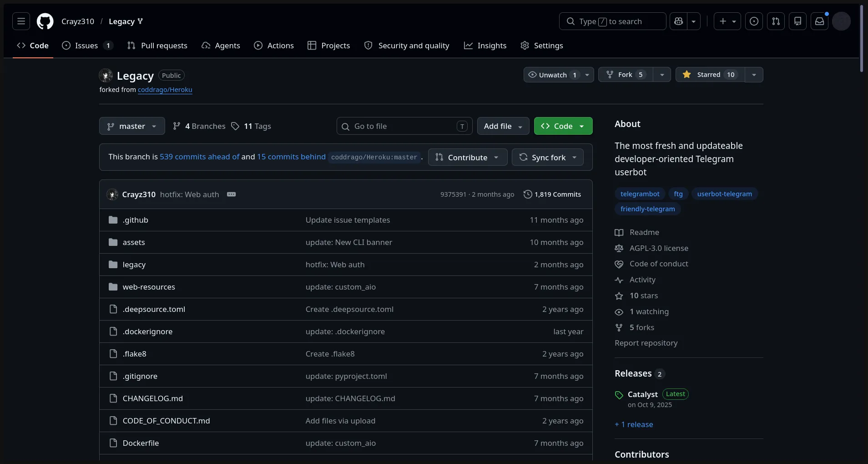The width and height of the screenshot is (868, 464).
Task: Open the Add file dropdown
Action: [x=503, y=126]
